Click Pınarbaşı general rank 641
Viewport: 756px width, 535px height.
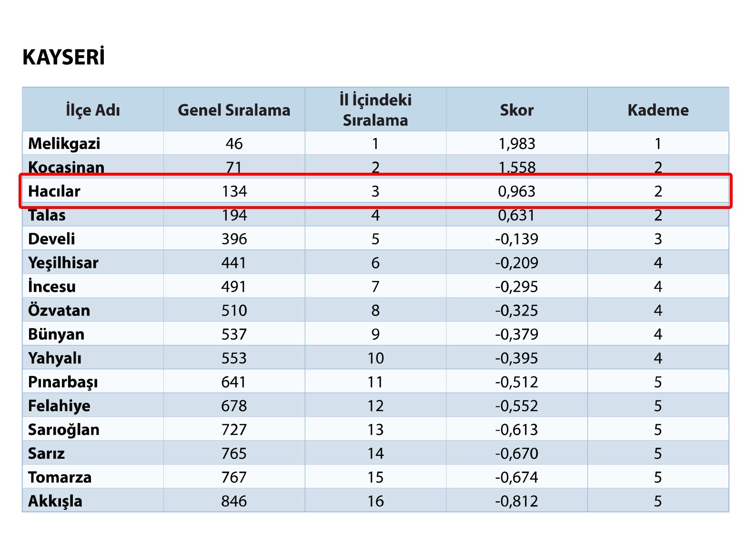click(x=234, y=382)
